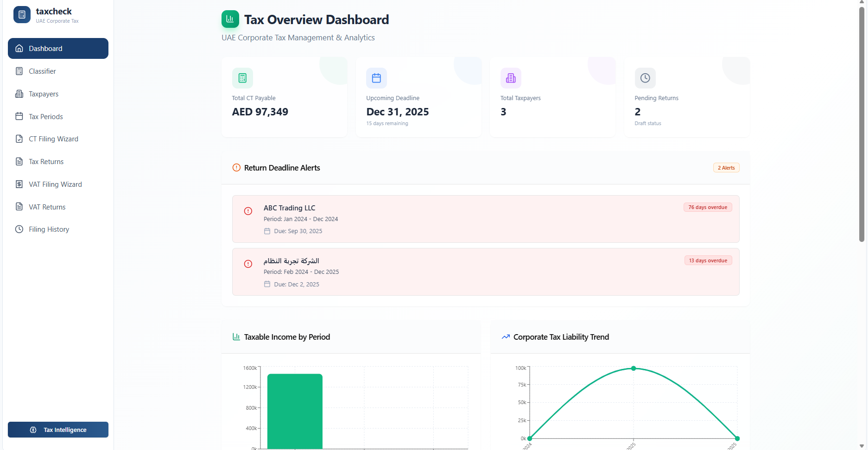Click the calendar icon on Upcoming Deadline card
Viewport: 868px width, 450px height.
(376, 78)
